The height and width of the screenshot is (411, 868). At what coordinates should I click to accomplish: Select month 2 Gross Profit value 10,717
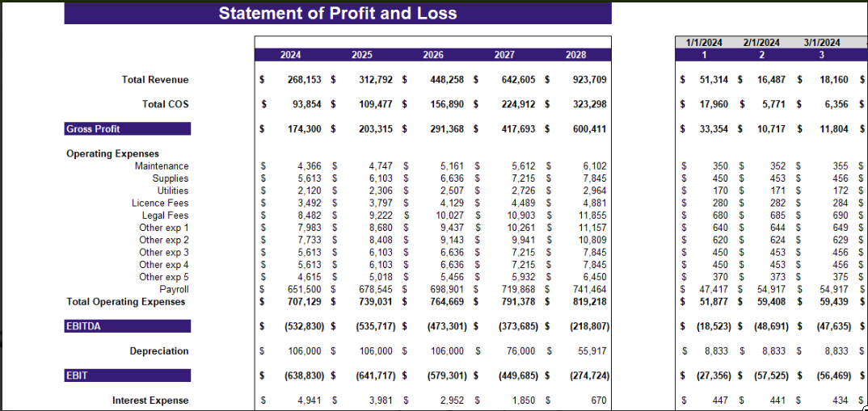pos(770,129)
